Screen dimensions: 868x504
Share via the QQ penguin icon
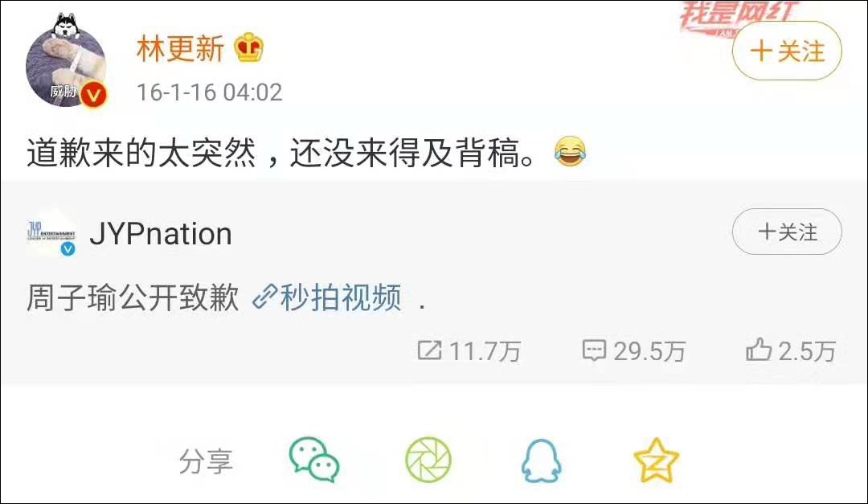542,461
